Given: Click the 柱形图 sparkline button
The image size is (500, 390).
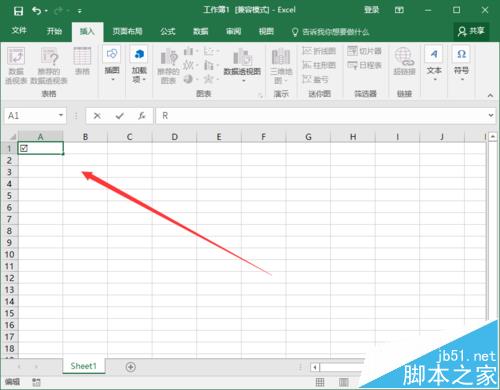Looking at the screenshot, I should click(319, 65).
